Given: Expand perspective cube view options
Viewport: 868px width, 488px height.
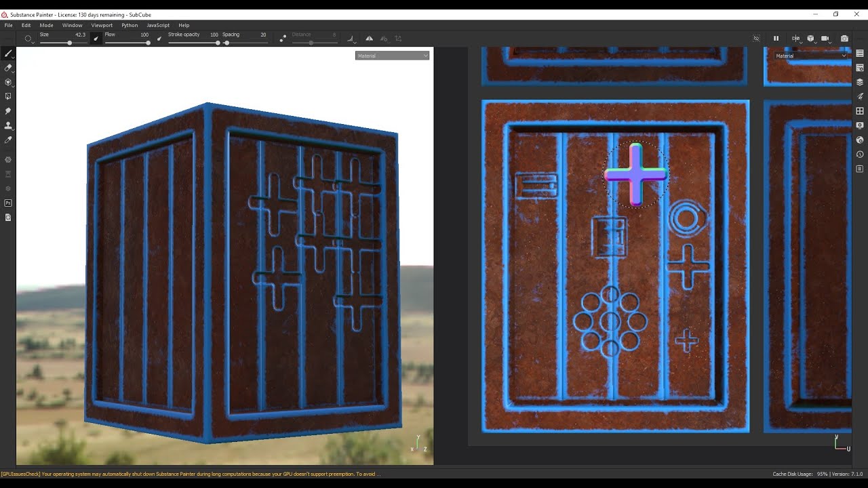Looking at the screenshot, I should tap(811, 39).
